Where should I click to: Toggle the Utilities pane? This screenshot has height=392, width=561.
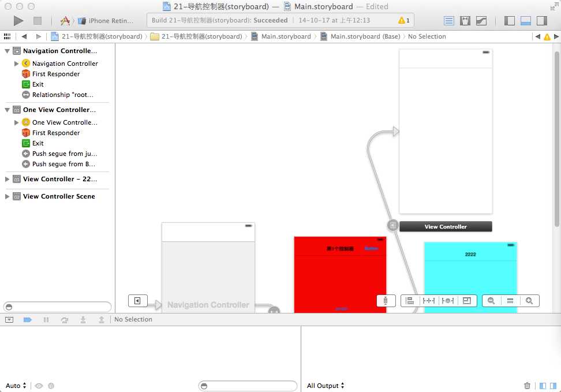coord(542,21)
